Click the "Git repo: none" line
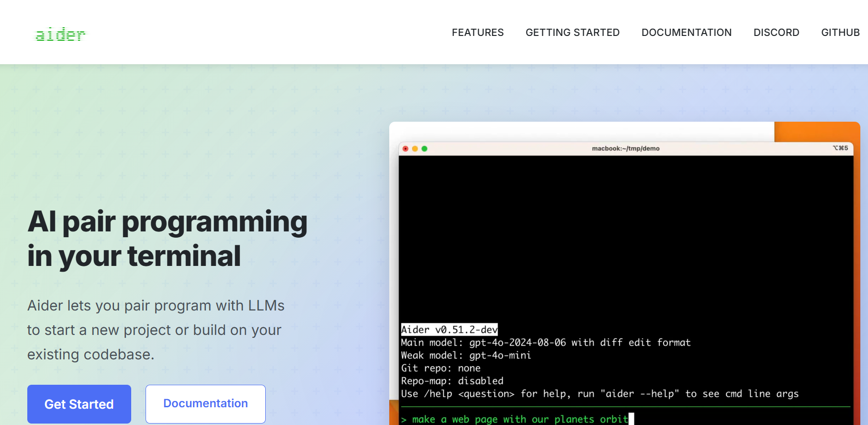The width and height of the screenshot is (868, 425). (x=440, y=368)
